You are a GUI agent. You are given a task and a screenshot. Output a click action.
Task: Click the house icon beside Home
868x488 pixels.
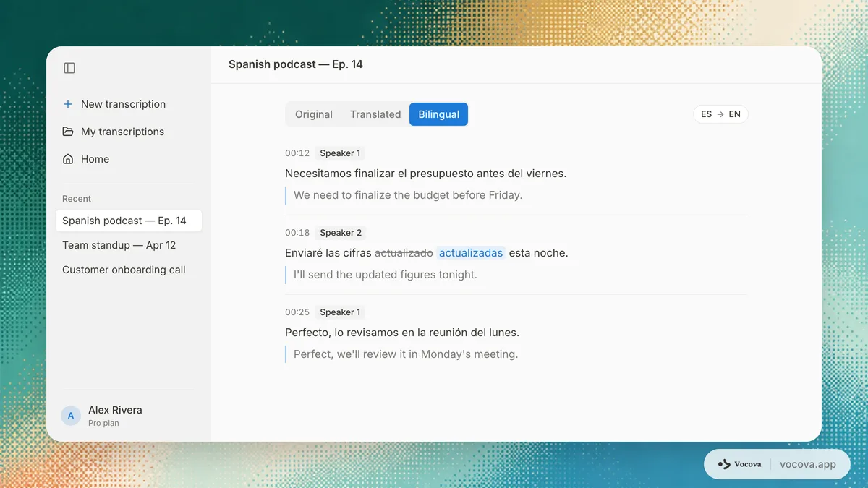click(68, 159)
